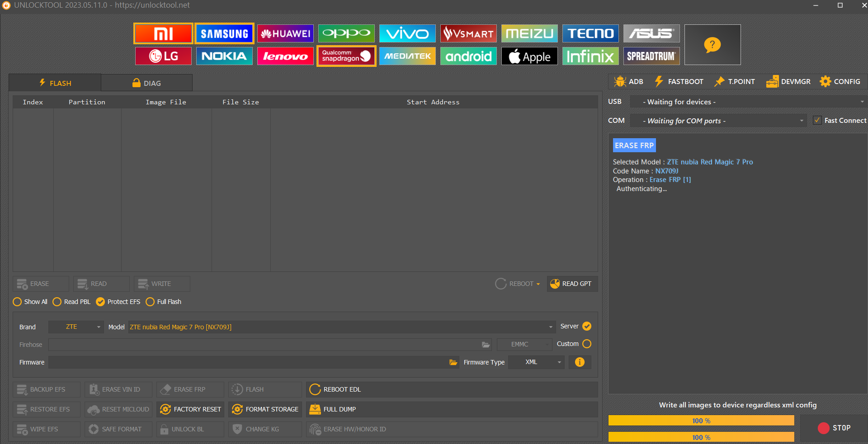Click the upper 100% progress bar

(701, 421)
